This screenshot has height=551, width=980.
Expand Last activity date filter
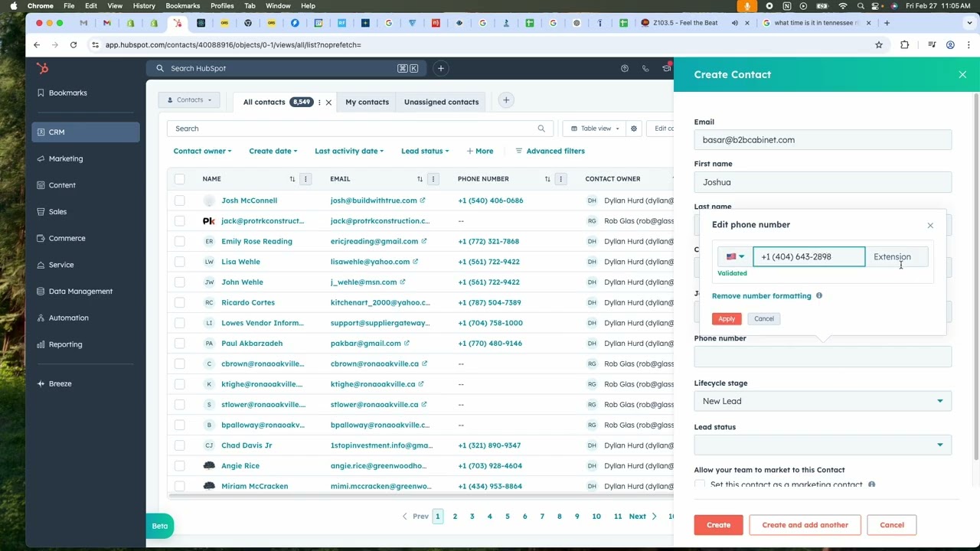pos(349,151)
